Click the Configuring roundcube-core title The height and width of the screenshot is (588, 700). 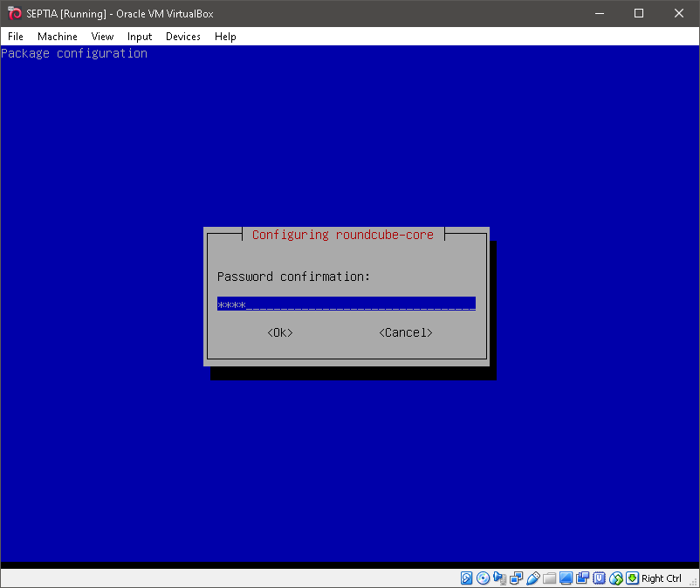(x=343, y=235)
